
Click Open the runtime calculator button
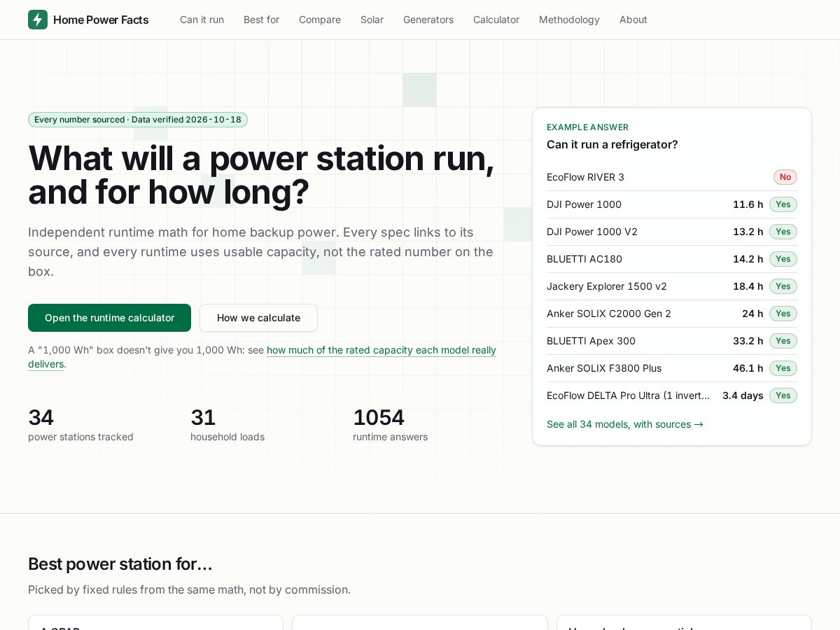109,318
